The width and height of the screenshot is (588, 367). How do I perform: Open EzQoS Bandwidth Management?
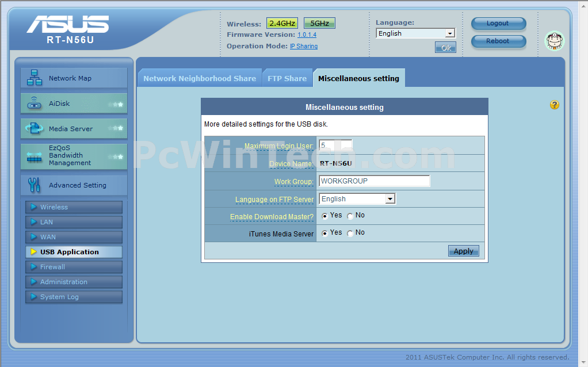click(x=74, y=156)
